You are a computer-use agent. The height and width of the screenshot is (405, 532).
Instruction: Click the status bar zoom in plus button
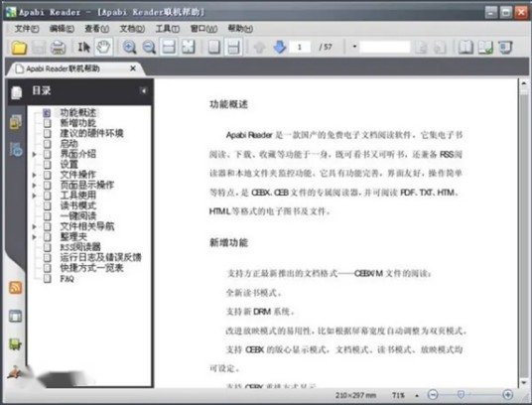click(508, 395)
